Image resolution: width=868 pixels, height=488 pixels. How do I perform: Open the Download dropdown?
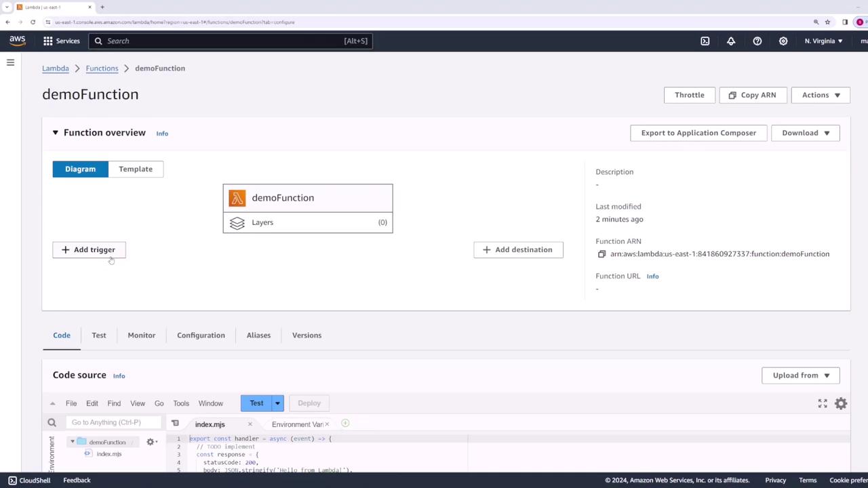click(806, 133)
